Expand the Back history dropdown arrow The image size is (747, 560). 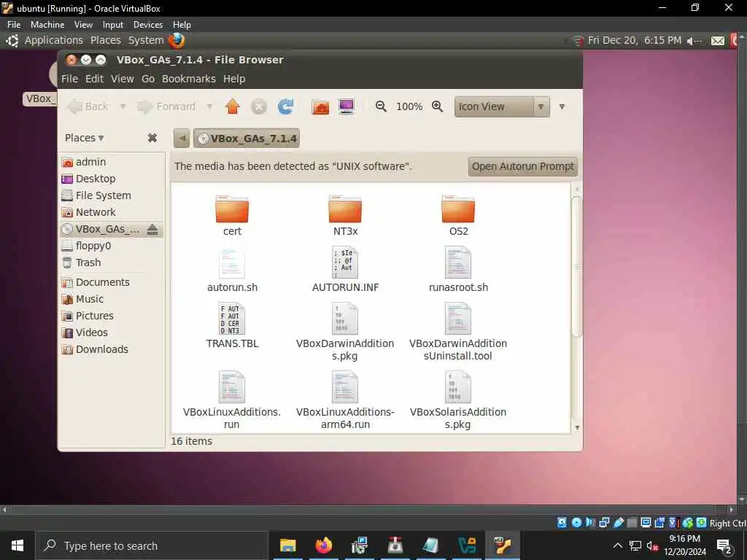[123, 106]
